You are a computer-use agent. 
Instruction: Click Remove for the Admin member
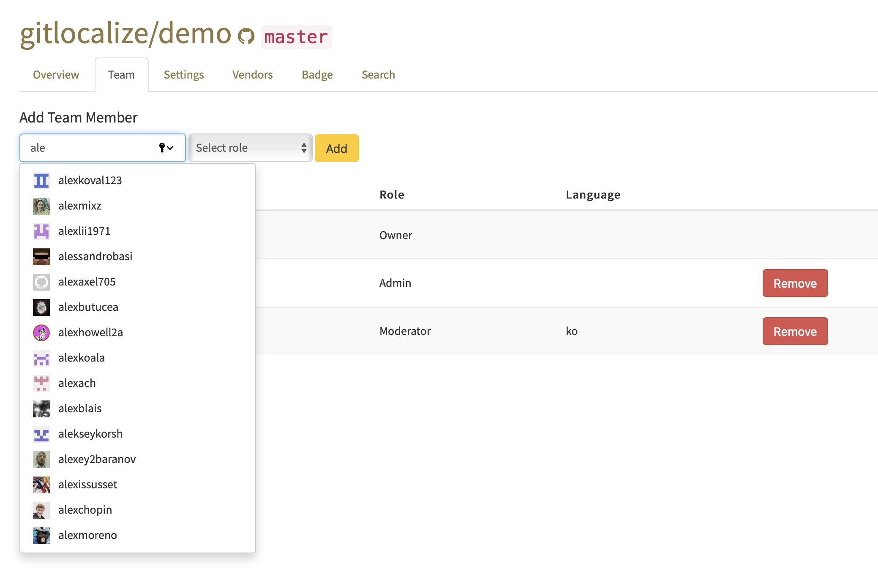coord(794,283)
